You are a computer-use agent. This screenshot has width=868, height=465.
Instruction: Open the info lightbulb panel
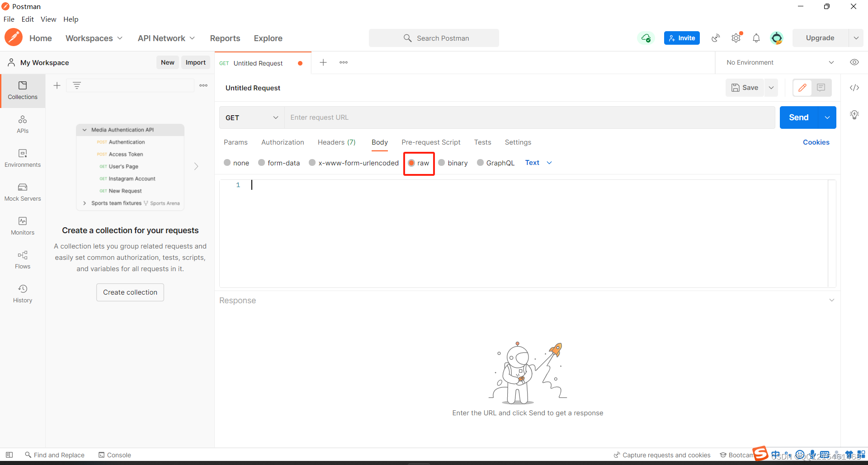point(854,115)
